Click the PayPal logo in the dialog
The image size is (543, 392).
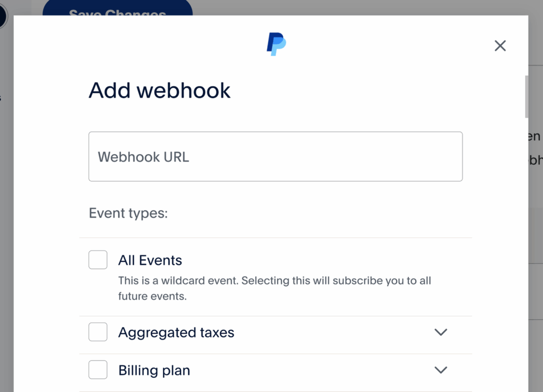276,44
